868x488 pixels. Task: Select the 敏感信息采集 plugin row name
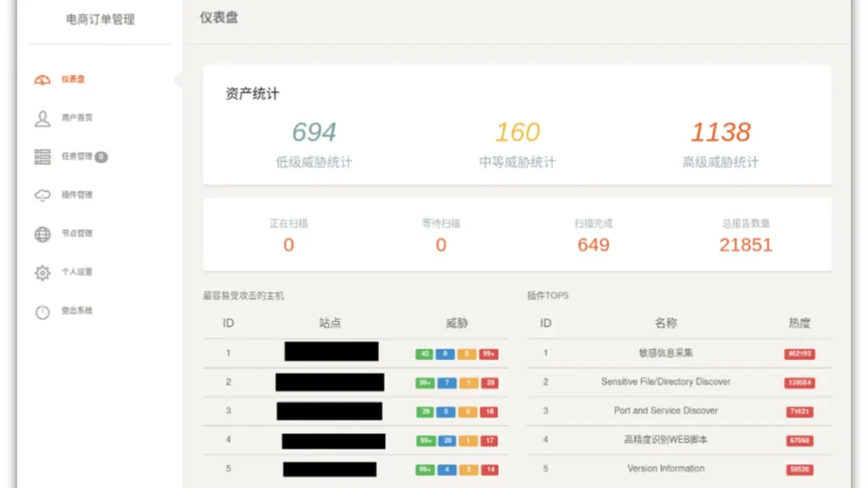(666, 353)
